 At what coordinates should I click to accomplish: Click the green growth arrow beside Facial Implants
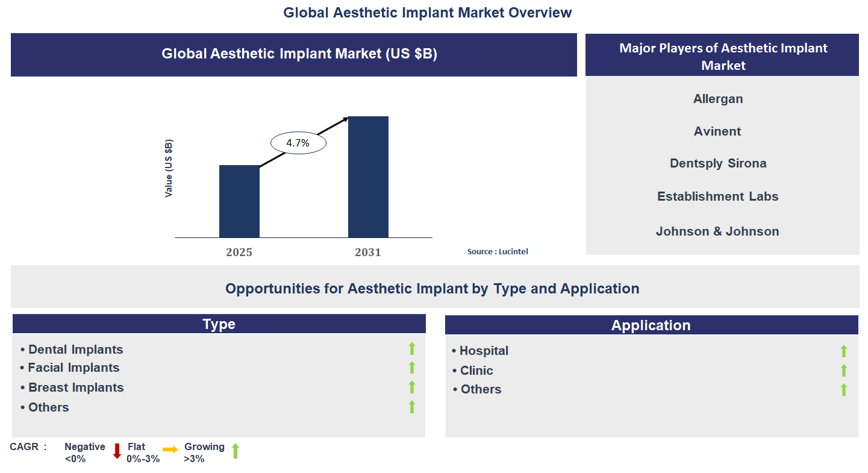(411, 368)
